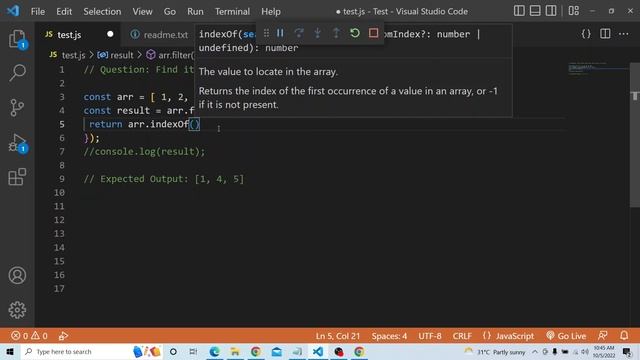Screen dimensions: 640x360
Task: Click the debug launch status bar icon
Action: click(x=63, y=336)
